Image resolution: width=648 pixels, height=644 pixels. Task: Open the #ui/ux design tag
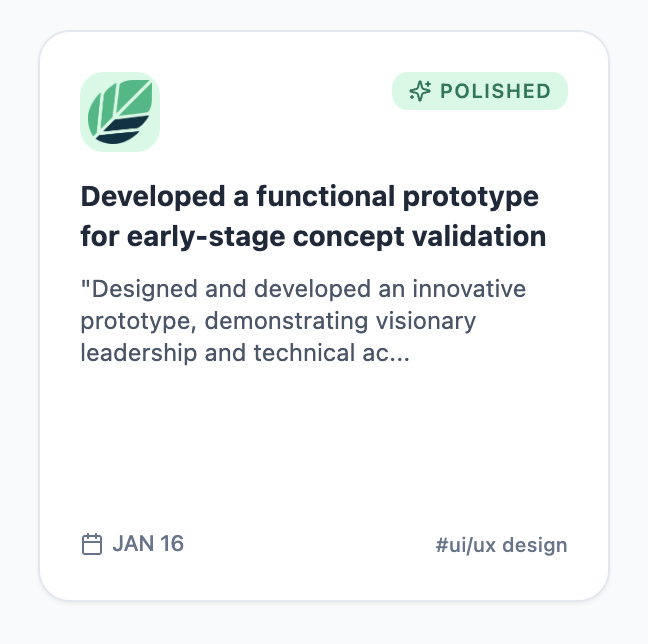coord(501,545)
